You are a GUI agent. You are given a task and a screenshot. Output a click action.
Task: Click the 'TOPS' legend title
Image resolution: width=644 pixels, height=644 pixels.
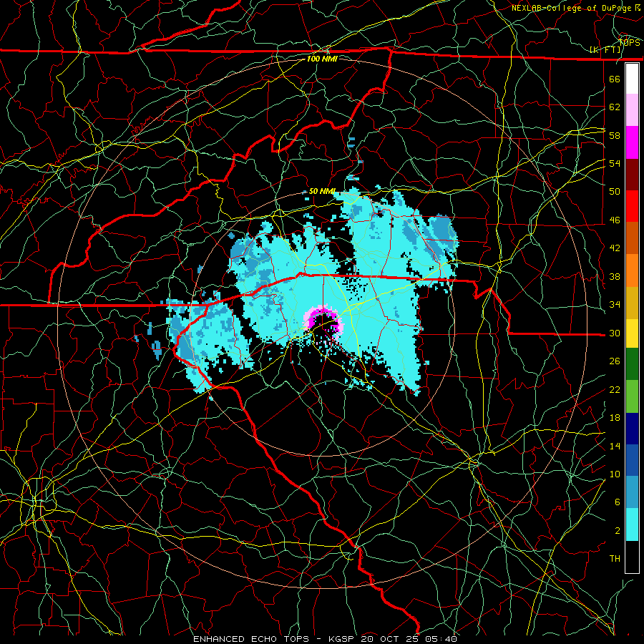coord(629,43)
